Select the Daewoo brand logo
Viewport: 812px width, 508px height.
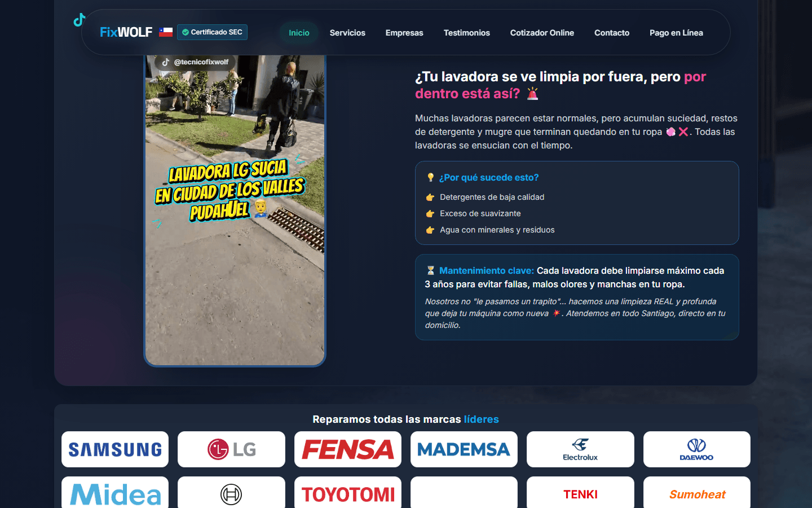pyautogui.click(x=697, y=449)
